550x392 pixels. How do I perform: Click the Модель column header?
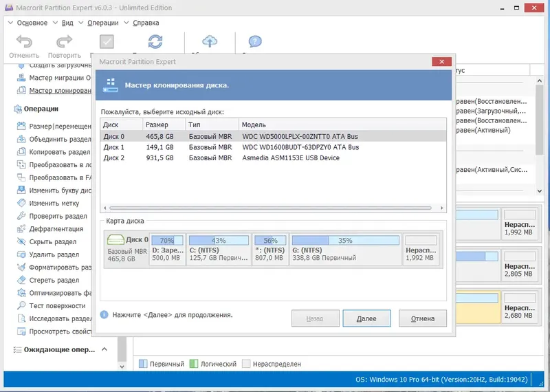[x=342, y=124]
